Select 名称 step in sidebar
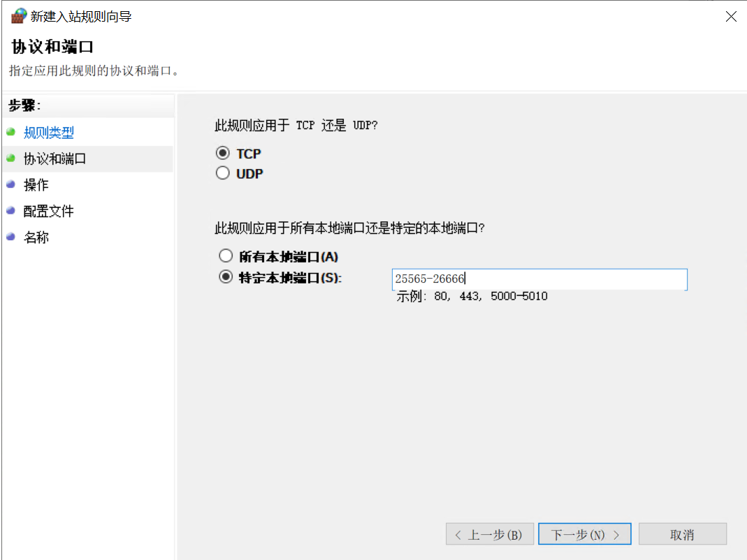 point(36,237)
